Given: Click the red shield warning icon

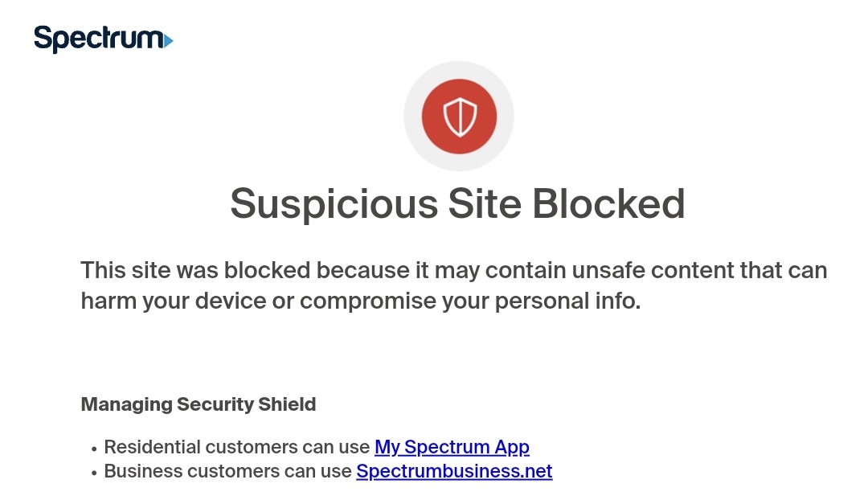Looking at the screenshot, I should [459, 117].
